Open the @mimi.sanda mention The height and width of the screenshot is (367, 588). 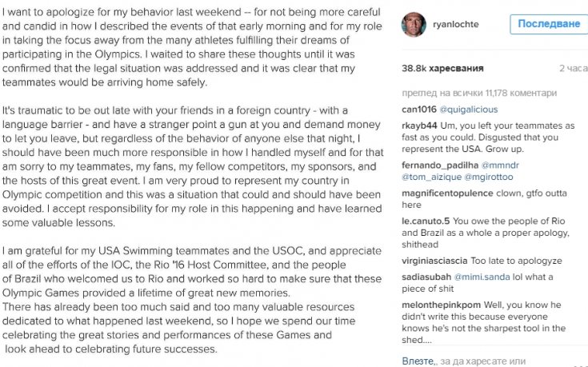(482, 277)
